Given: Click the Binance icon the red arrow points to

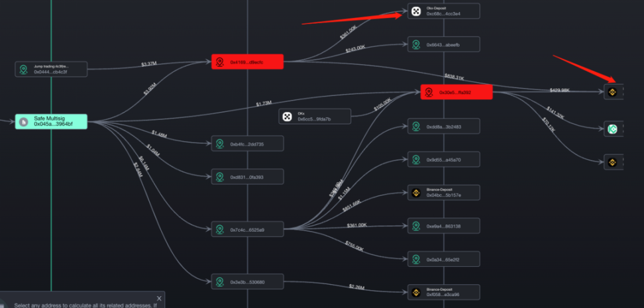Looking at the screenshot, I should [x=612, y=92].
